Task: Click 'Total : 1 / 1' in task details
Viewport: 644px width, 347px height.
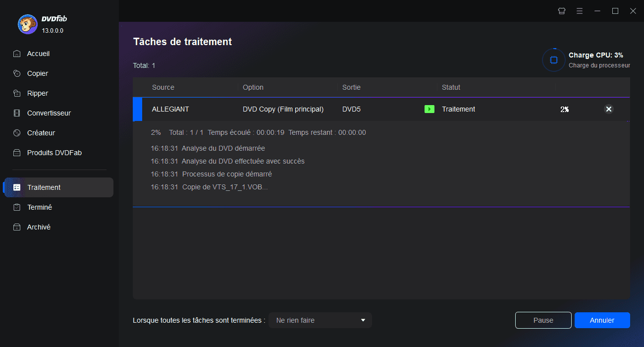Action: [186, 132]
